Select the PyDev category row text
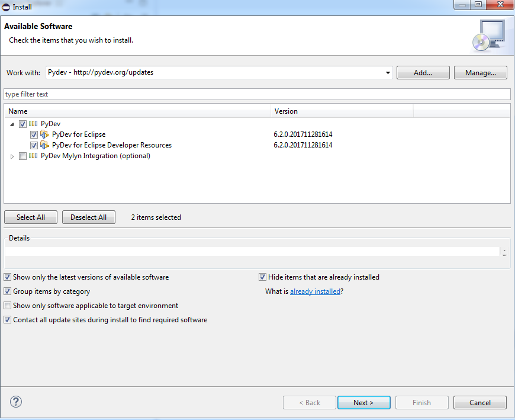515x420 pixels. point(50,124)
